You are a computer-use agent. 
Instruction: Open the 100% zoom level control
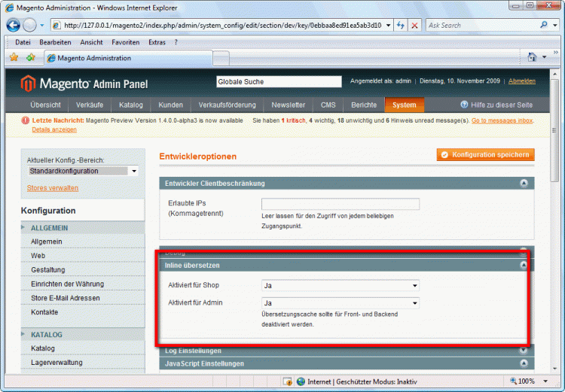(x=529, y=381)
